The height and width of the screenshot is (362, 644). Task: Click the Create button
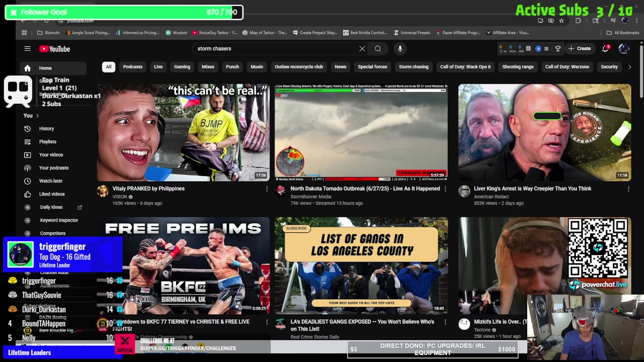(579, 49)
